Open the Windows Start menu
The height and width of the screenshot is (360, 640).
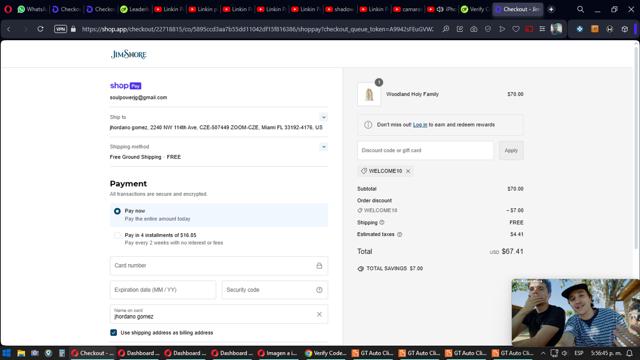click(7, 353)
